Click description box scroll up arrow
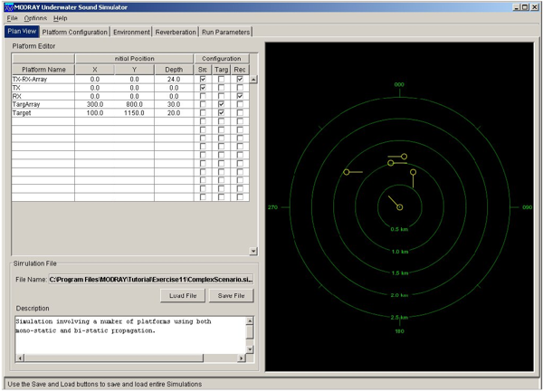The height and width of the screenshot is (392, 543). (250, 321)
